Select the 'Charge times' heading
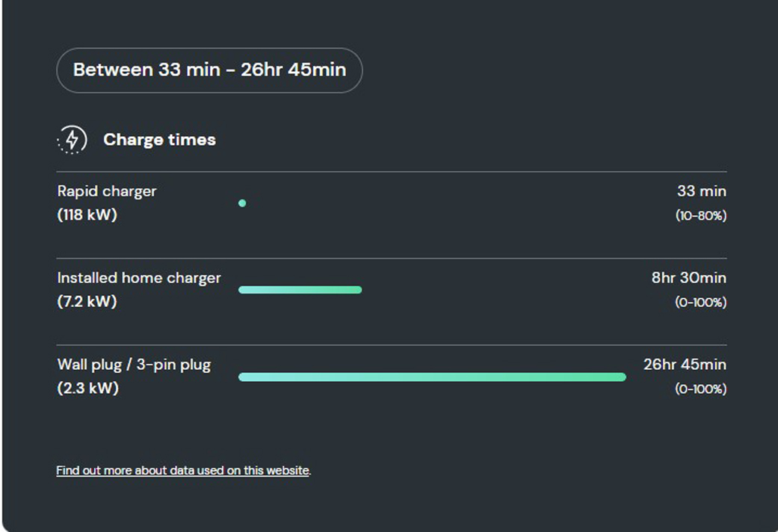Image resolution: width=778 pixels, height=532 pixels. tap(159, 140)
